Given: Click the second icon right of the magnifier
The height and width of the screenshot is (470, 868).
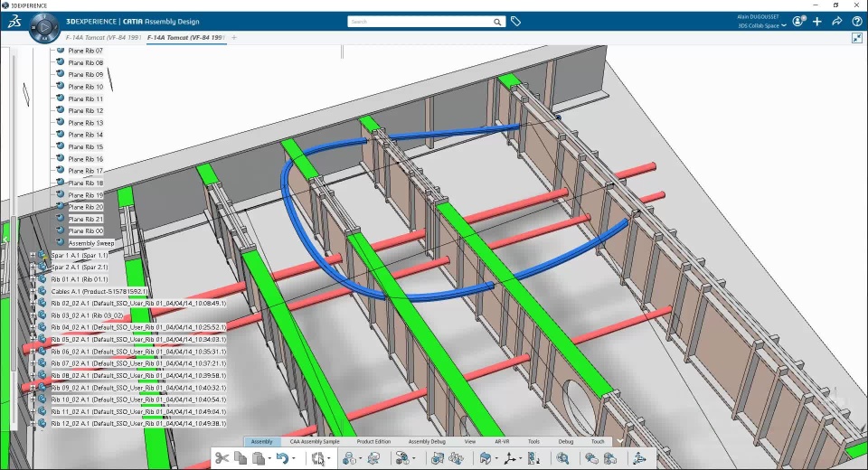Looking at the screenshot, I should 610,458.
